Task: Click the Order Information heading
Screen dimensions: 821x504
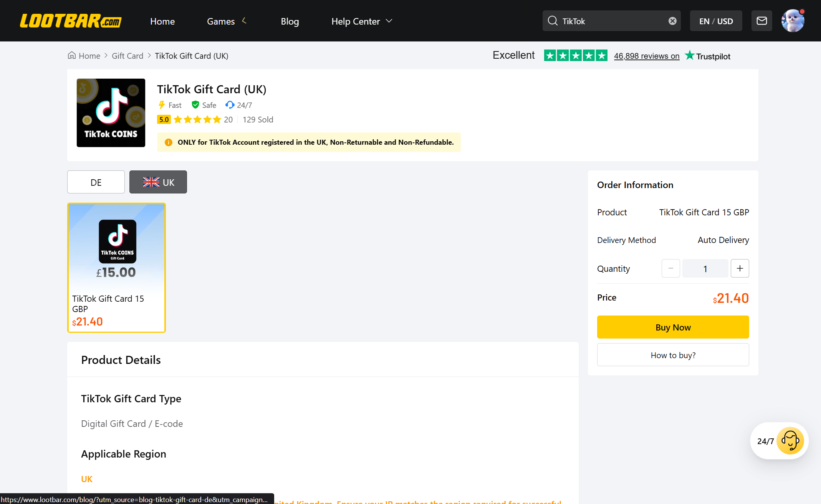Action: (x=635, y=185)
